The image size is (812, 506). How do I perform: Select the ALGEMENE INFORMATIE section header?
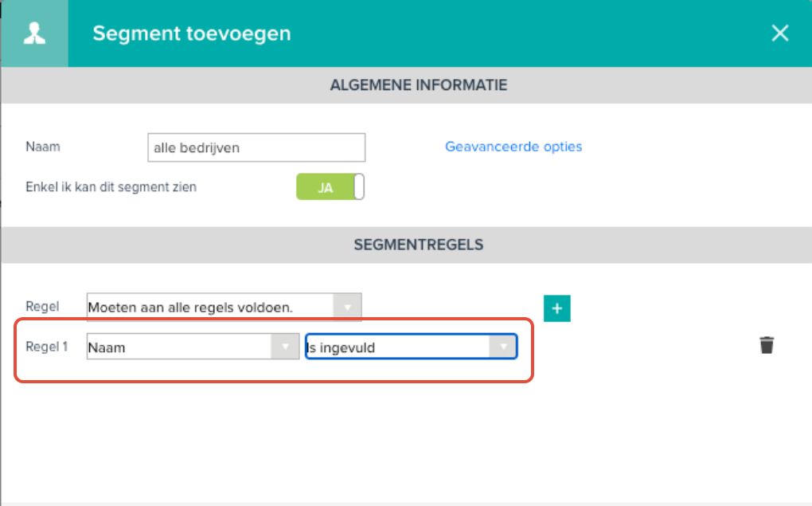(419, 85)
